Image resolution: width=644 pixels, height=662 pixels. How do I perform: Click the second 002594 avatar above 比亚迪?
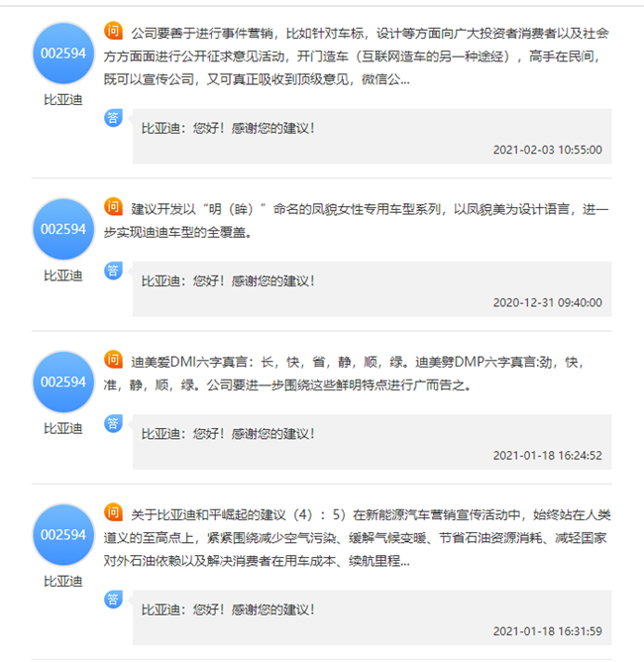coord(63,229)
